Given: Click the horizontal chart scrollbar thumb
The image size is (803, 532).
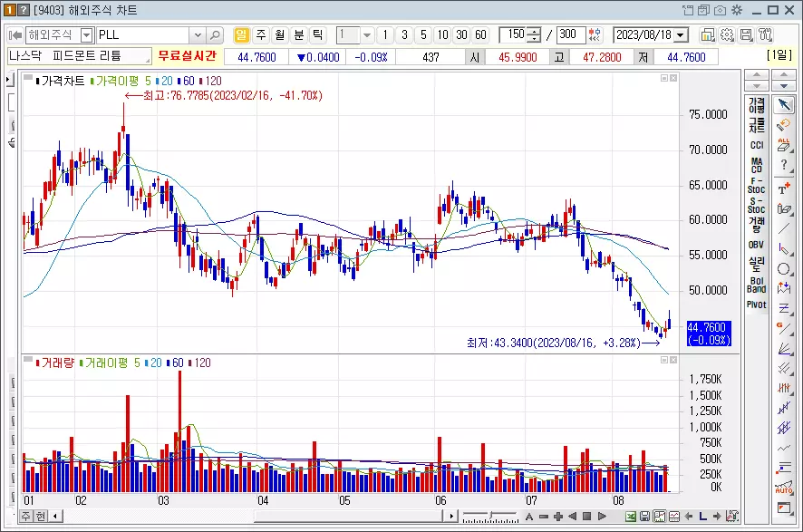Looking at the screenshot, I should 348,516.
